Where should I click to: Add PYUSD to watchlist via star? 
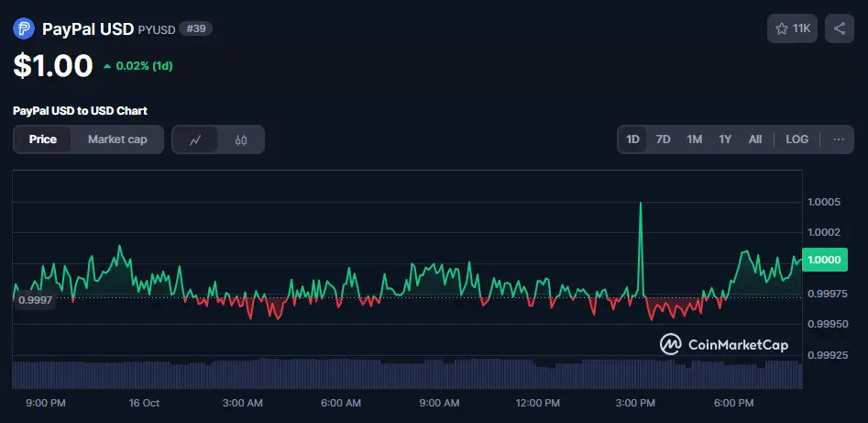(x=792, y=28)
